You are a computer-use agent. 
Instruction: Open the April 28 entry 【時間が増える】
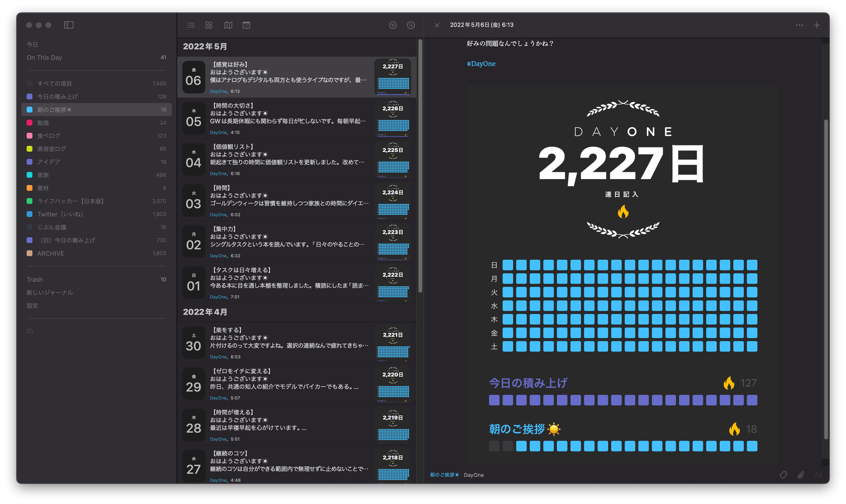tap(297, 425)
